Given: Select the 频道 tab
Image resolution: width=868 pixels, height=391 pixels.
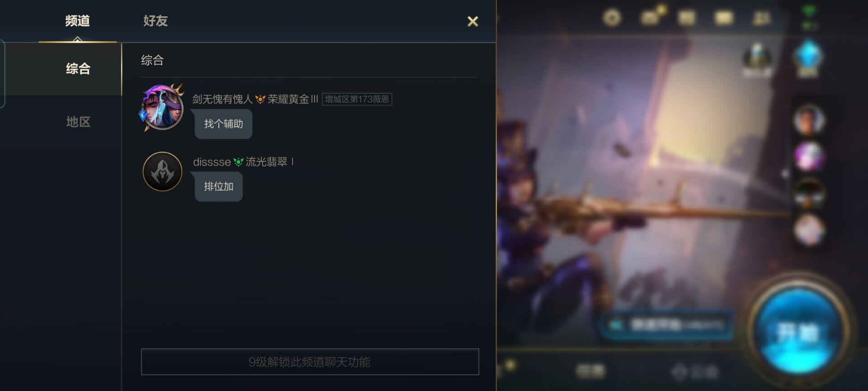Looking at the screenshot, I should coord(77,21).
